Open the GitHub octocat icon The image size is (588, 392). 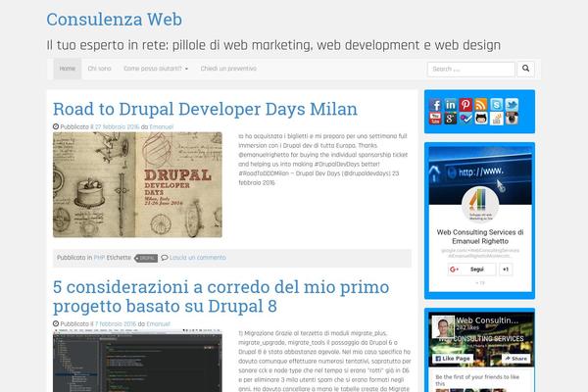tap(481, 119)
